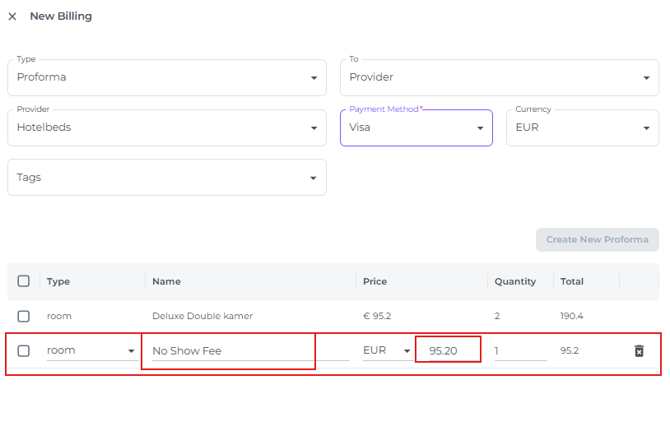Edit the No Show Fee name field
The height and width of the screenshot is (431, 670).
click(228, 351)
